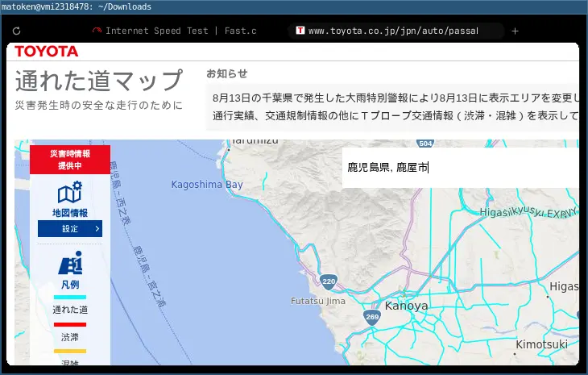Click the 通れた道マップ page title
The width and height of the screenshot is (588, 375).
98,81
